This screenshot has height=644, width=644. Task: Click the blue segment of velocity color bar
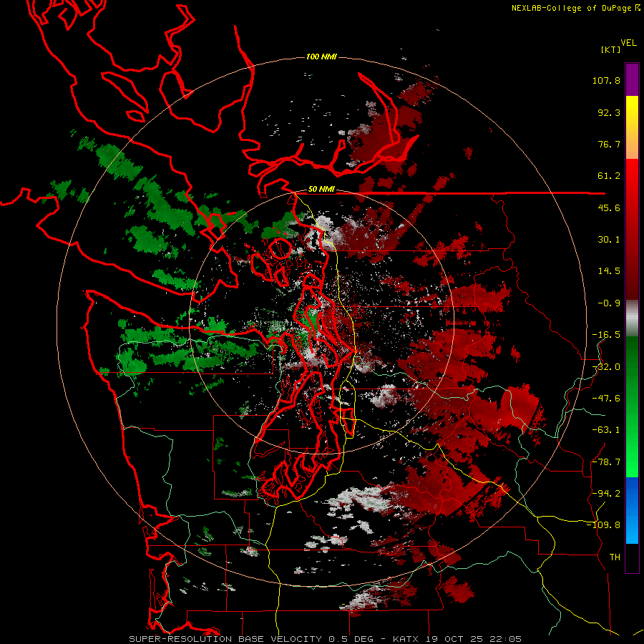pyautogui.click(x=632, y=510)
